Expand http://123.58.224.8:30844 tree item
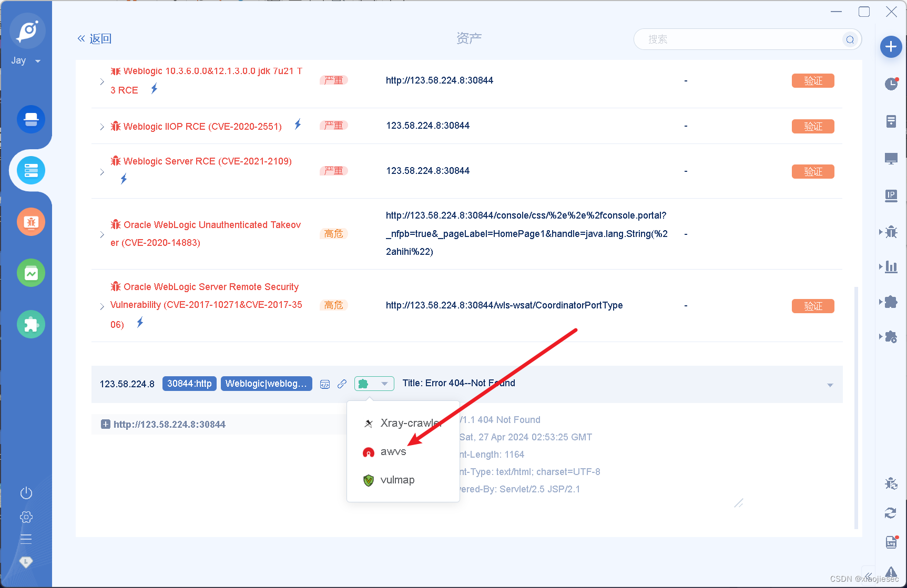 (106, 424)
